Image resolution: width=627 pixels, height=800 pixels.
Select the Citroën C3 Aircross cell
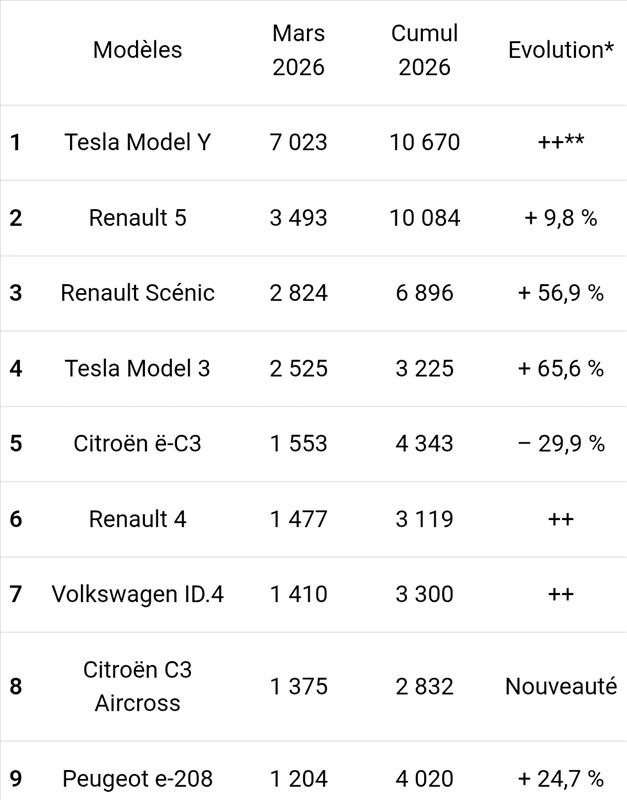(x=137, y=686)
